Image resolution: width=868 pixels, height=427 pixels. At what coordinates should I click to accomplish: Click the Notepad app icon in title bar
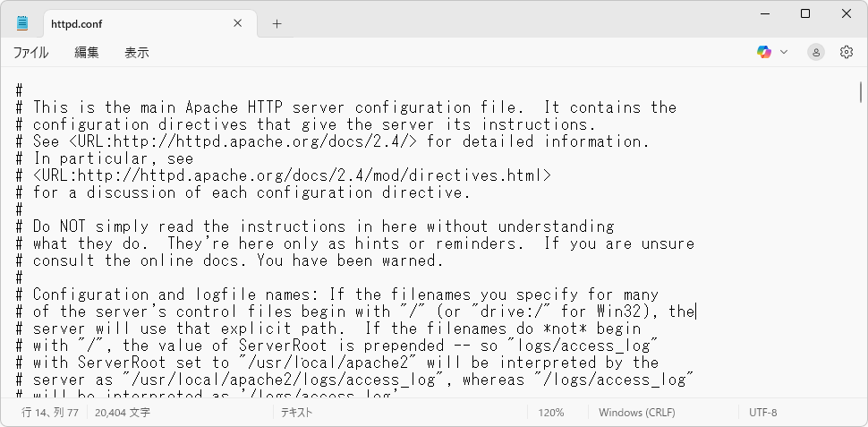click(x=22, y=23)
